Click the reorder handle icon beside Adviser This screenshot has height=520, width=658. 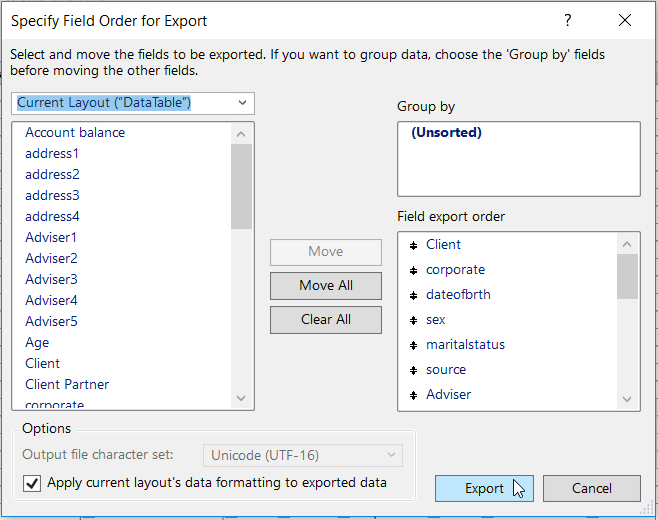tap(413, 395)
